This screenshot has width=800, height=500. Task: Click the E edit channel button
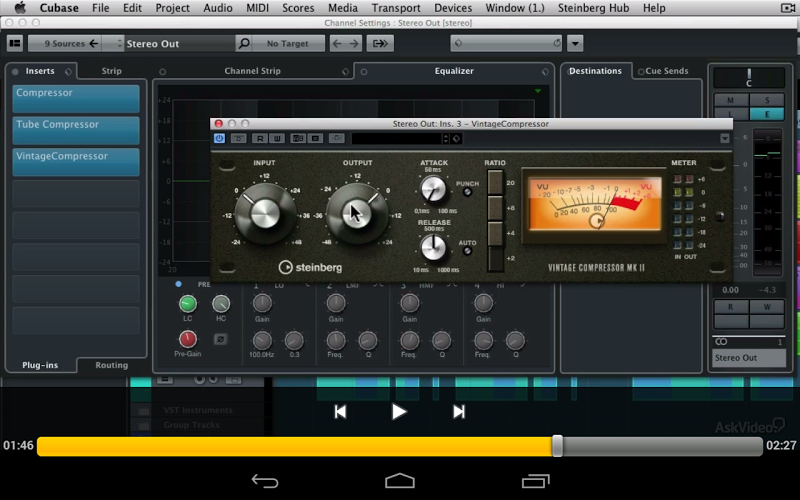pos(766,114)
